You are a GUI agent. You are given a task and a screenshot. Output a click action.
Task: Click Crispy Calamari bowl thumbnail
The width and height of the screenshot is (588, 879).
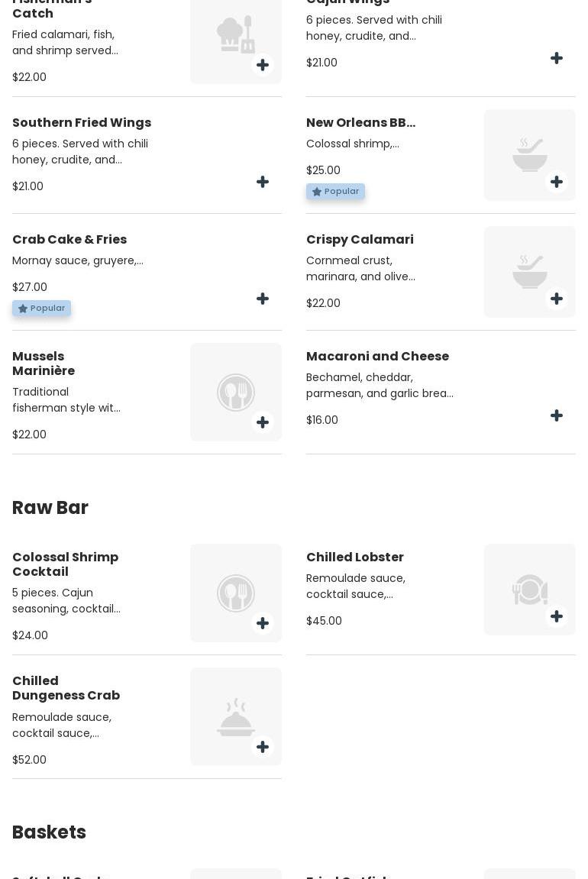click(x=529, y=272)
